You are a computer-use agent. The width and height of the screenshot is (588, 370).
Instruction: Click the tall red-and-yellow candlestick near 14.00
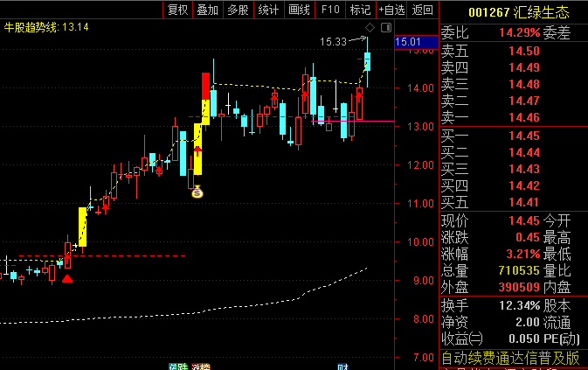point(205,99)
